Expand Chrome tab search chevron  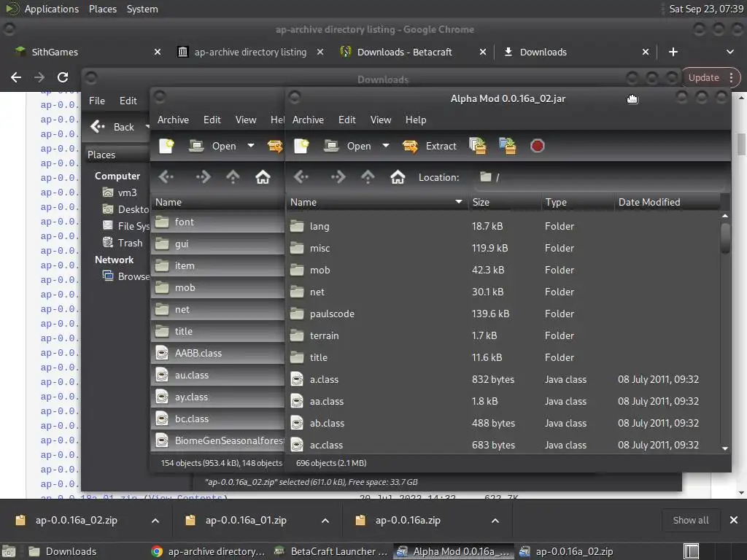tap(729, 52)
